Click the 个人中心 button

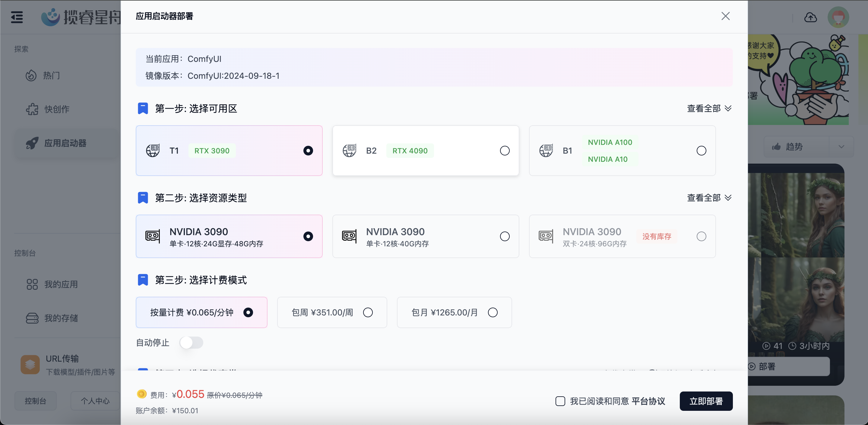tap(95, 401)
